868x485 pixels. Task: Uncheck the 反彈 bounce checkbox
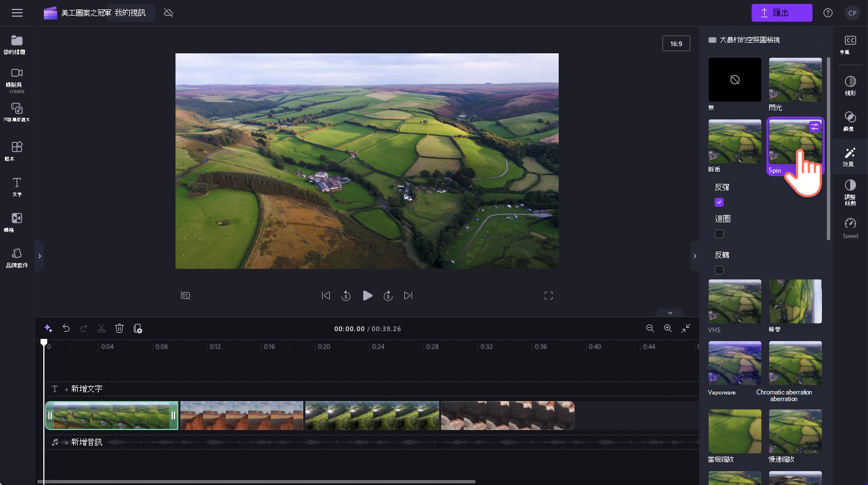(719, 202)
